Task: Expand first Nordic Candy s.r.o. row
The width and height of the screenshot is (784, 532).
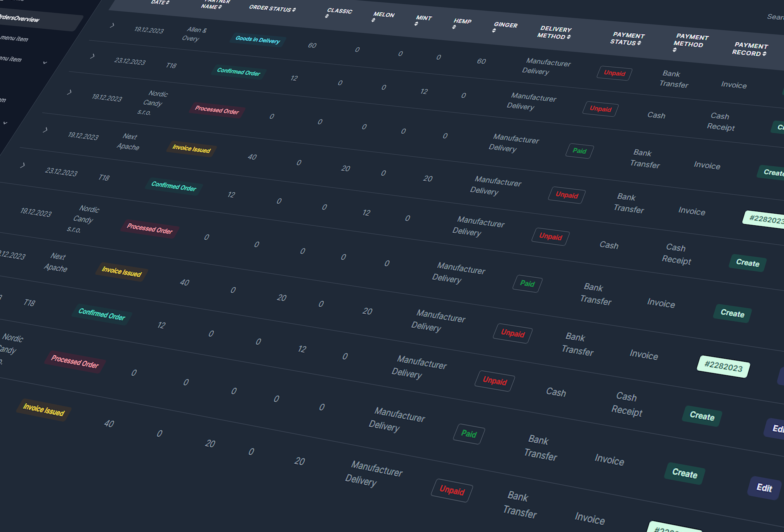Action: [69, 92]
